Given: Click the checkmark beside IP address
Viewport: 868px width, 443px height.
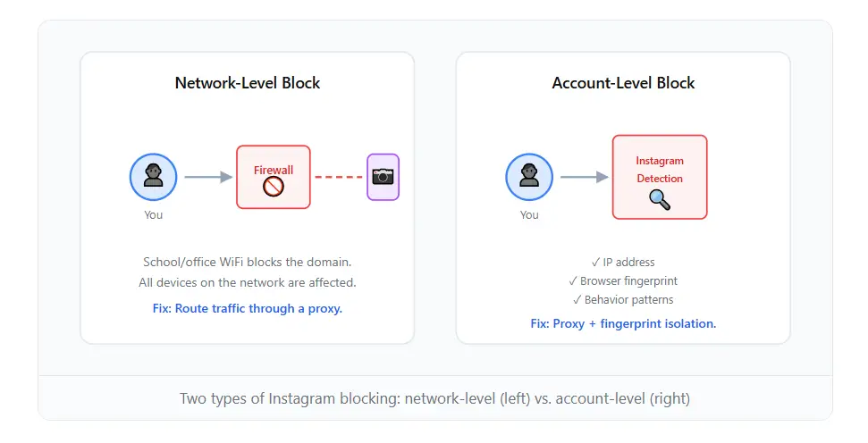Looking at the screenshot, I should click(595, 263).
